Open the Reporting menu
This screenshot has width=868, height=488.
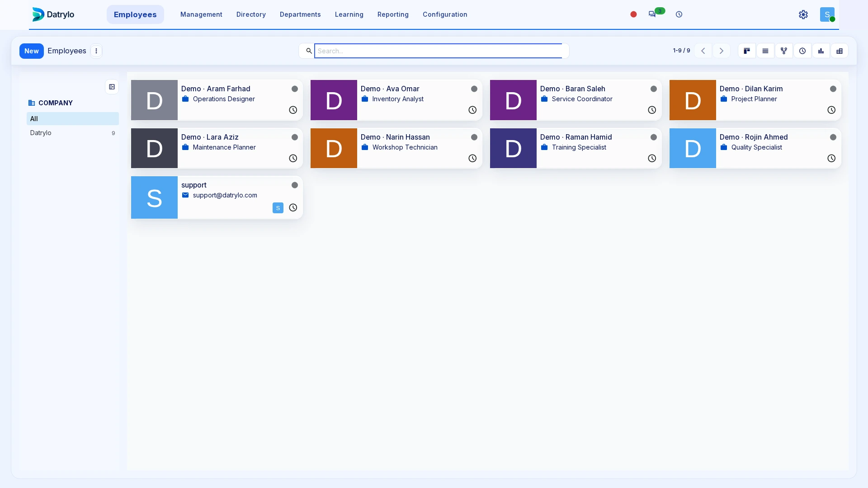tap(393, 14)
